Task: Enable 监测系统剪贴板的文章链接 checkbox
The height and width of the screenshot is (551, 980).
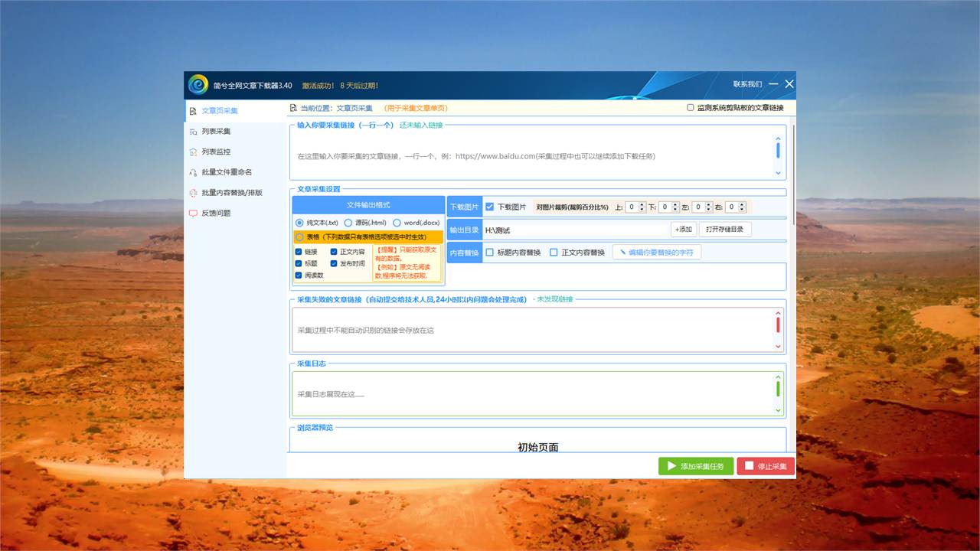Action: click(691, 108)
